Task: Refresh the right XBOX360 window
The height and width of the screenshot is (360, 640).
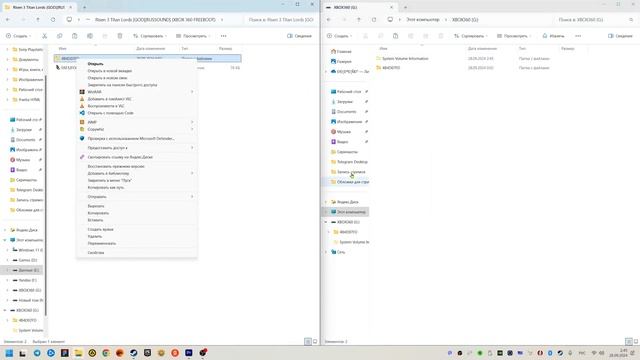Action: [374, 20]
